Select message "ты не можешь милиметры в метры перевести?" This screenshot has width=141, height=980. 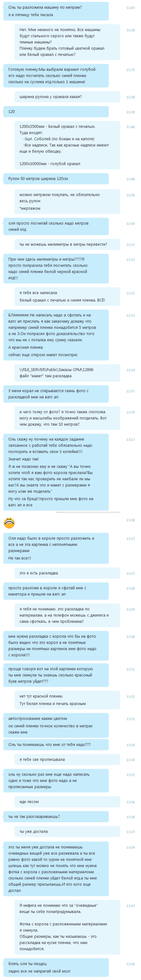coord(67,244)
